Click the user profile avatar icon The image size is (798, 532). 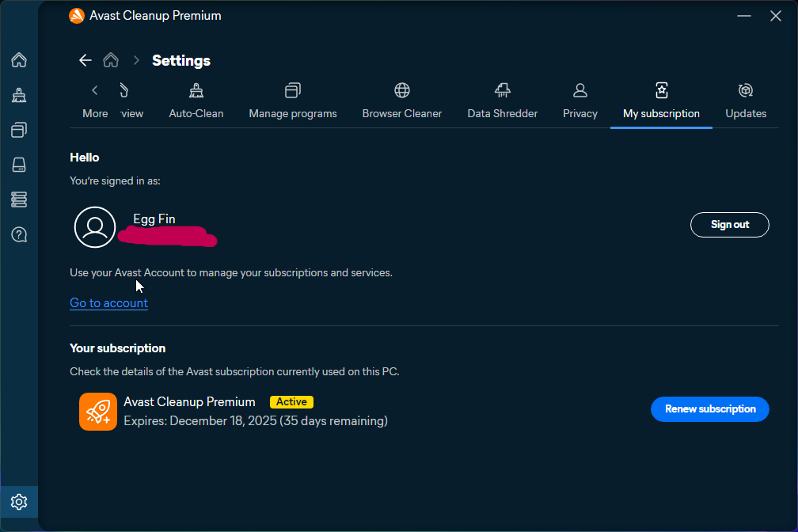[x=95, y=226]
